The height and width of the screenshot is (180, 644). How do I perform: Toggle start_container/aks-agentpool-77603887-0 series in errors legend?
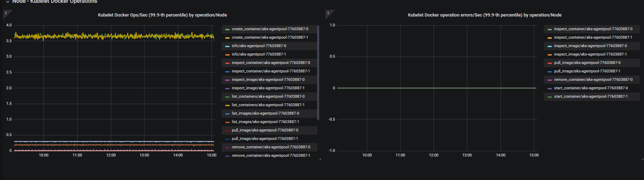(591, 88)
